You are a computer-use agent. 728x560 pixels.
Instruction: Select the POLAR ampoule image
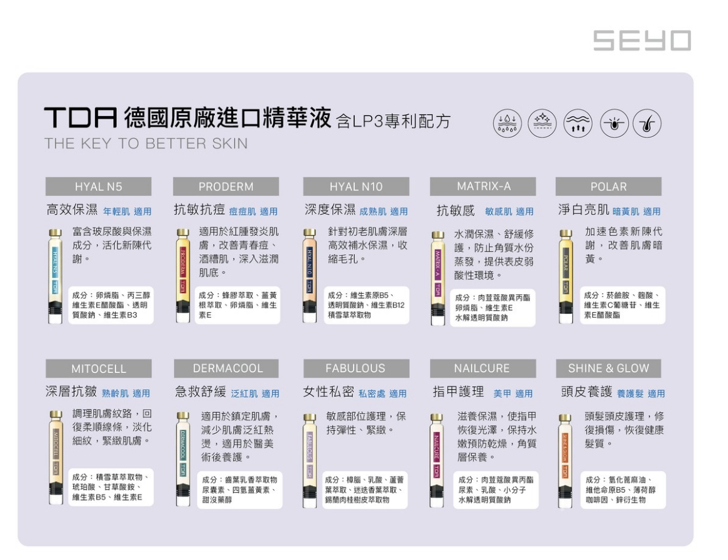coord(565,276)
